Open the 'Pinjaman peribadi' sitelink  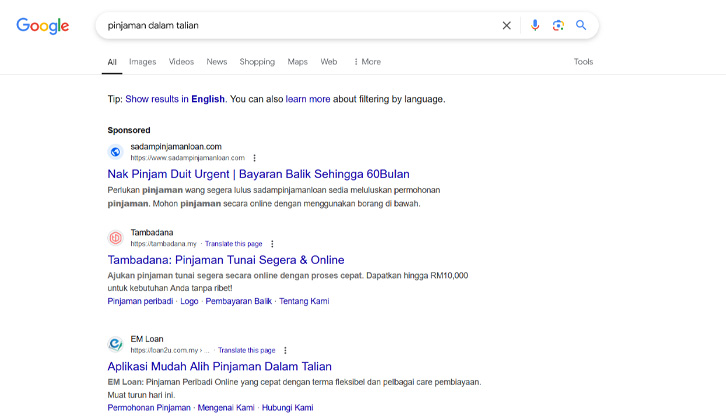click(140, 301)
